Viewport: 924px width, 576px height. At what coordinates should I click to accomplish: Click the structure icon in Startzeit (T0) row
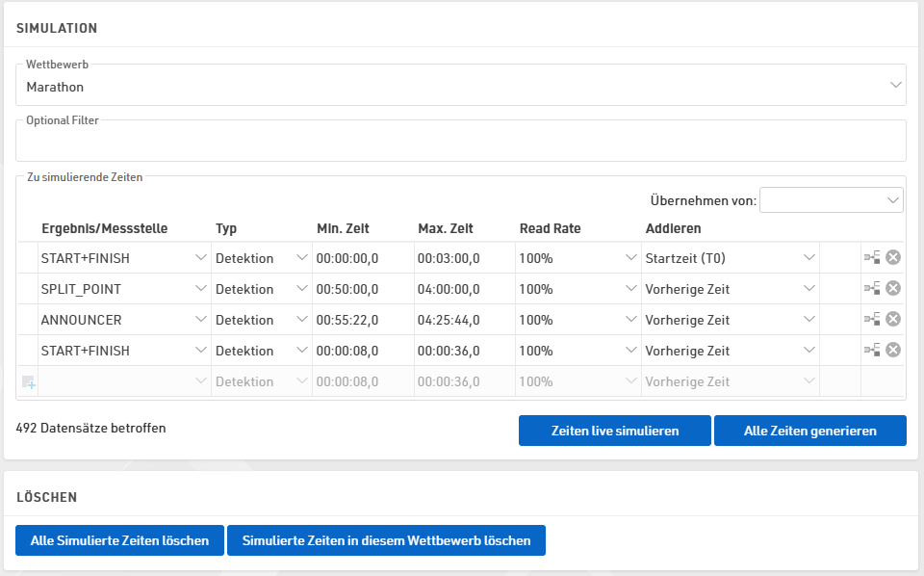point(872,257)
